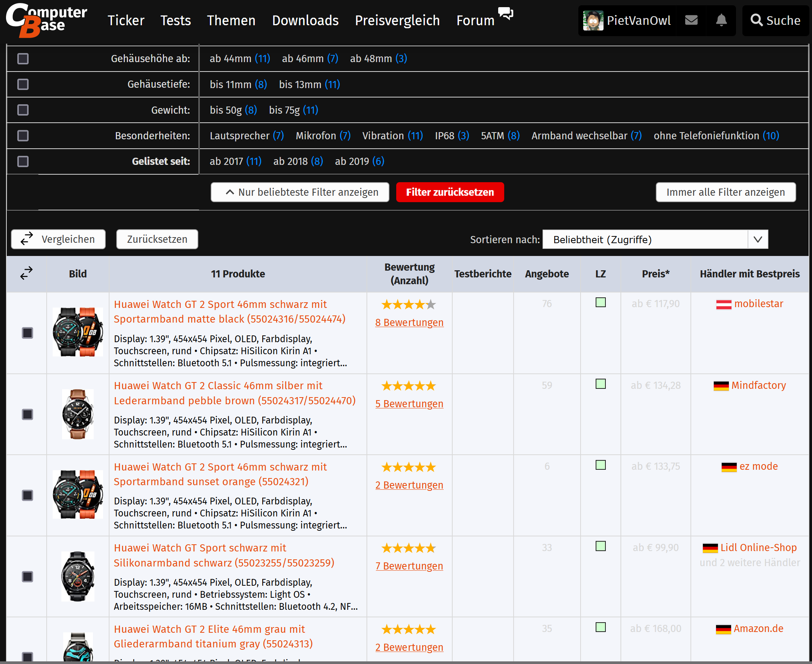Image resolution: width=812 pixels, height=664 pixels.
Task: Open the 8 Bewertungen link
Action: [409, 323]
